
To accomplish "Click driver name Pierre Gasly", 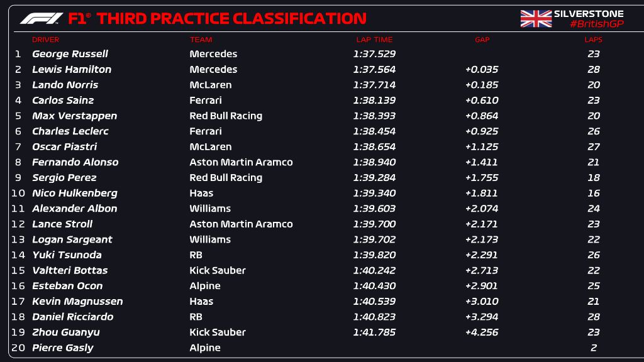I will click(63, 348).
